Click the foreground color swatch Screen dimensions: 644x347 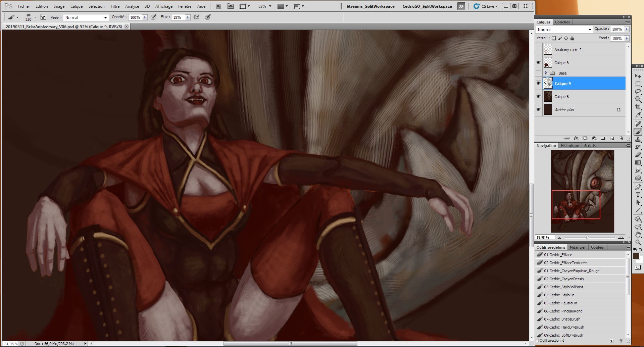[x=636, y=256]
